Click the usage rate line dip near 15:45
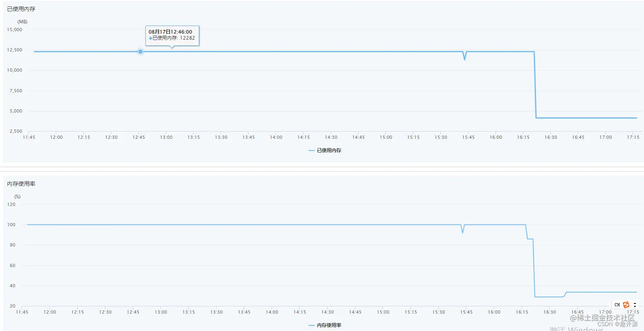The height and width of the screenshot is (331, 644). pyautogui.click(x=463, y=229)
